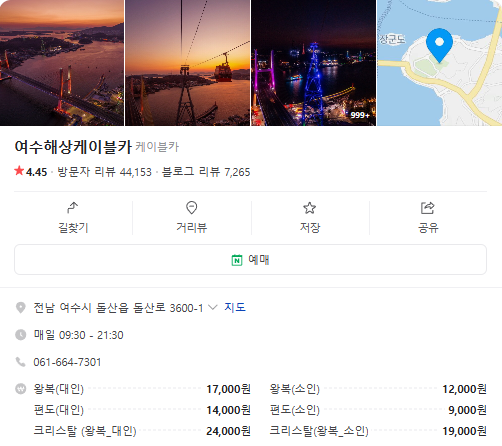Screen dimensions: 502x446
Task: Select the 크리스탈 (왕복_대인) price label
Action: click(x=85, y=431)
